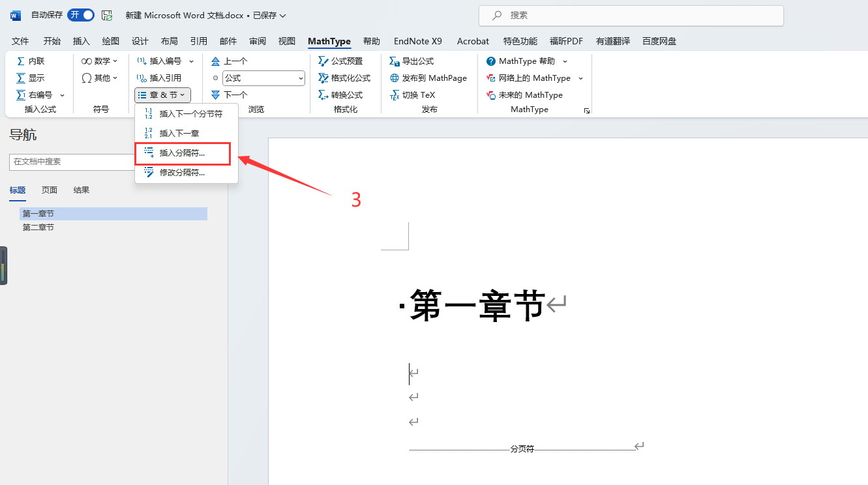Switch to the 审阅 tab
868x485 pixels.
click(258, 41)
